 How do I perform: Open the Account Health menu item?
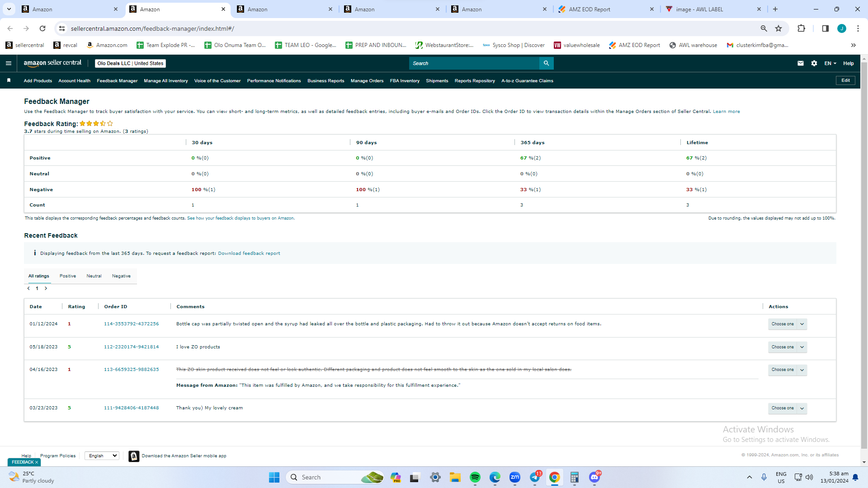pyautogui.click(x=74, y=81)
